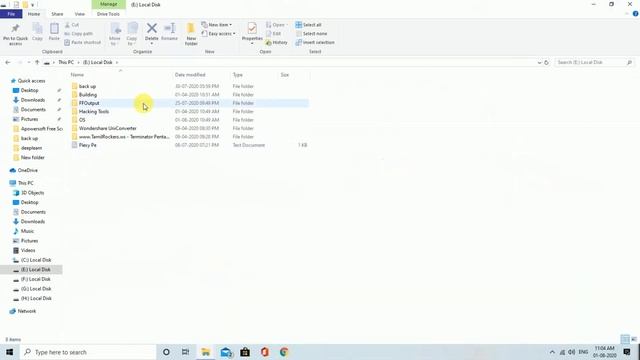Click the Rename icon in Organize group
Viewport: 640px width, 360px height.
click(x=169, y=28)
